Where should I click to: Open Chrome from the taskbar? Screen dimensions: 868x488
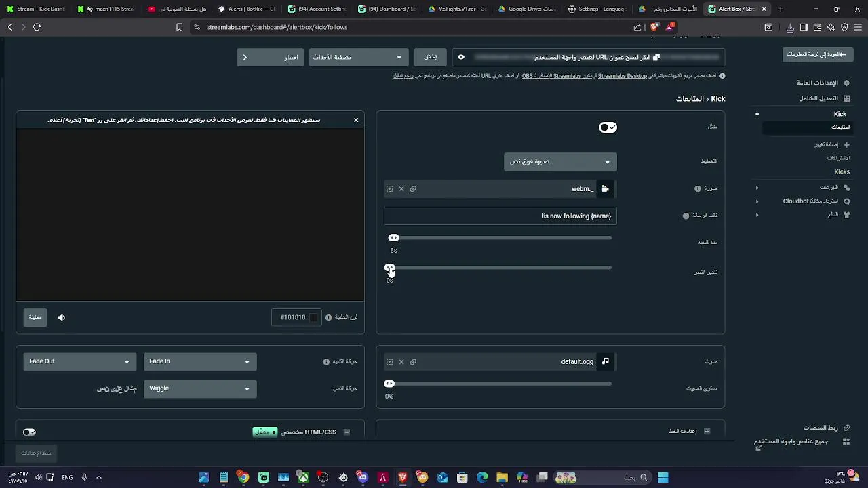click(x=243, y=477)
